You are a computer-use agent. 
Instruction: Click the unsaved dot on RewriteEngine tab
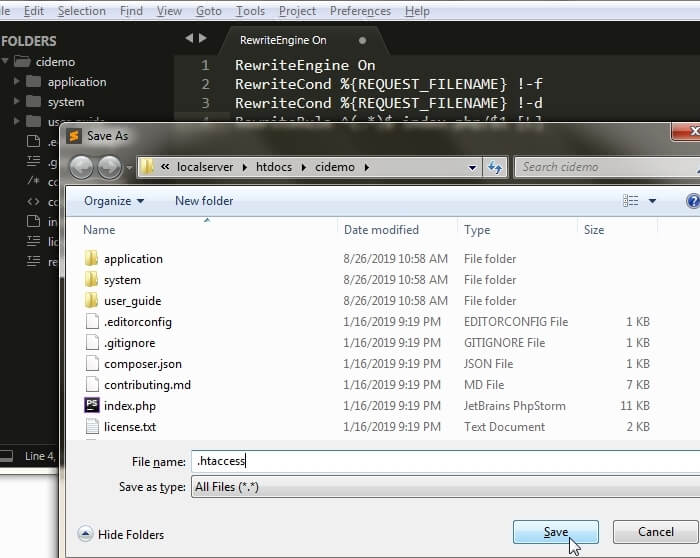362,41
